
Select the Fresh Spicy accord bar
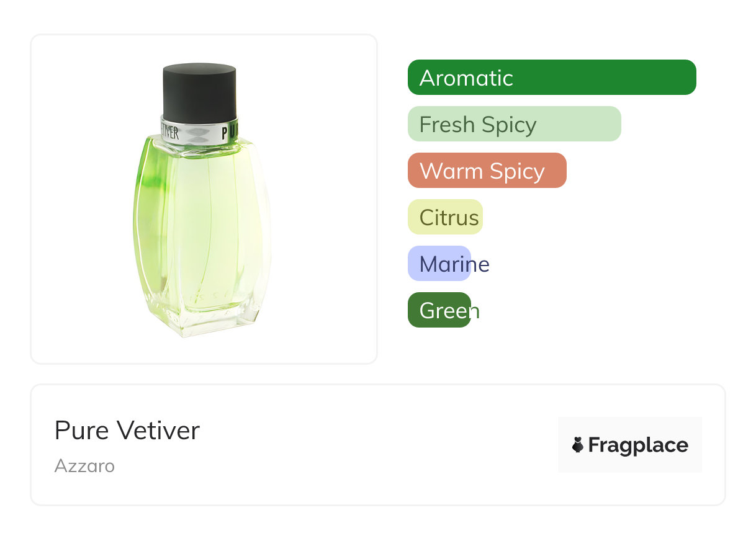[514, 124]
